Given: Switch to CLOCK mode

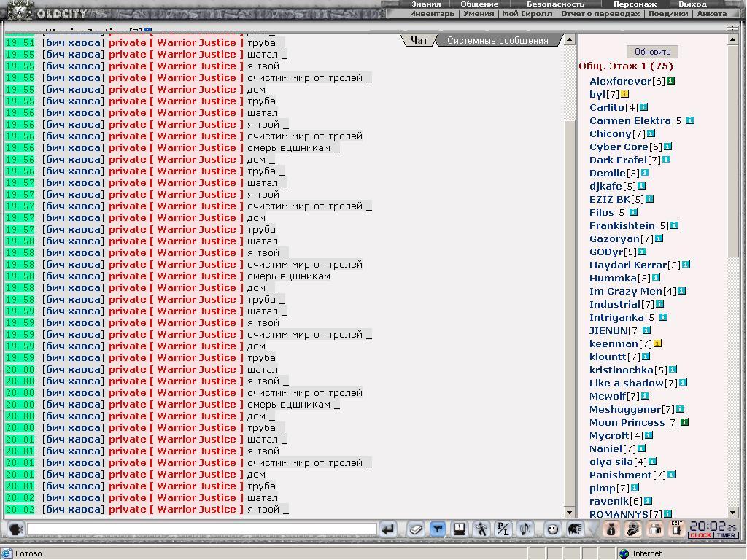Looking at the screenshot, I should (700, 535).
